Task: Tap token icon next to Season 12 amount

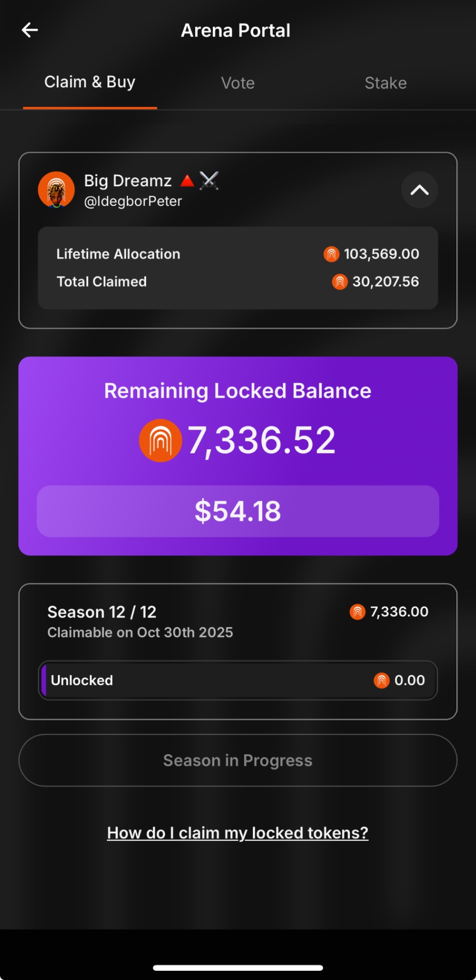Action: tap(357, 612)
